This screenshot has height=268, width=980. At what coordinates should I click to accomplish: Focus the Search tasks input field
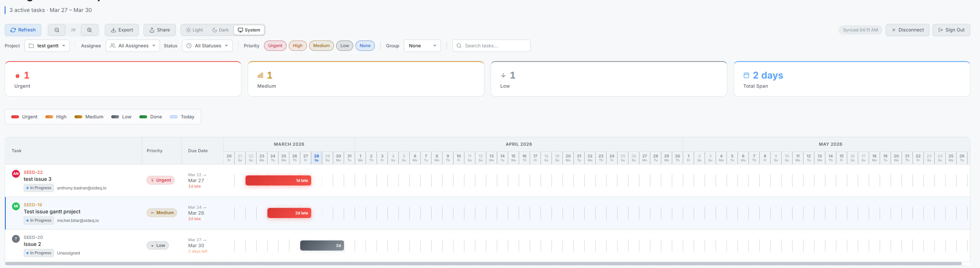[x=491, y=46]
